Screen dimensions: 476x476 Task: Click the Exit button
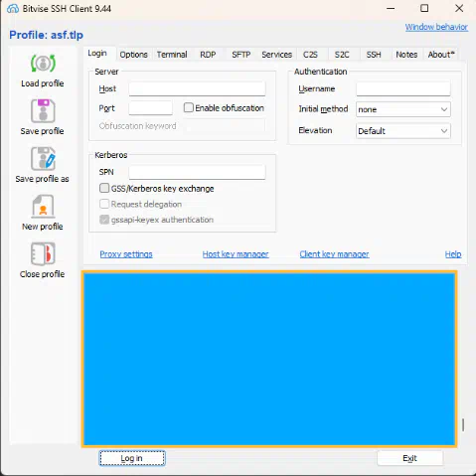409,458
